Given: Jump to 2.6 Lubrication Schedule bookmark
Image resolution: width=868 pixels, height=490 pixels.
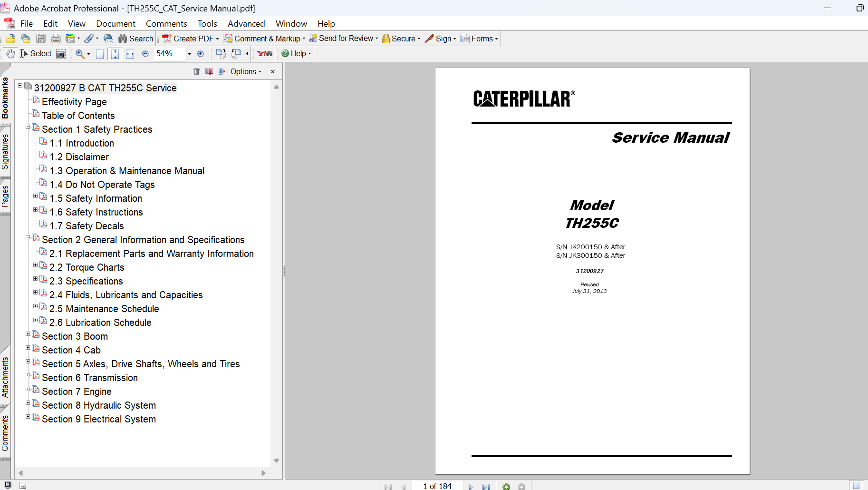Looking at the screenshot, I should (x=100, y=323).
